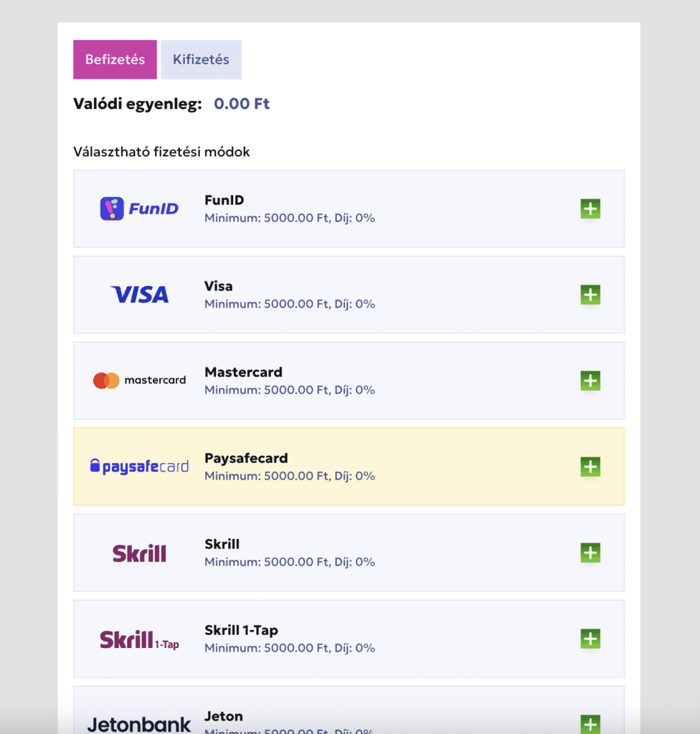Click the green plus beside Skrill
The width and height of the screenshot is (700, 734).
(x=590, y=553)
